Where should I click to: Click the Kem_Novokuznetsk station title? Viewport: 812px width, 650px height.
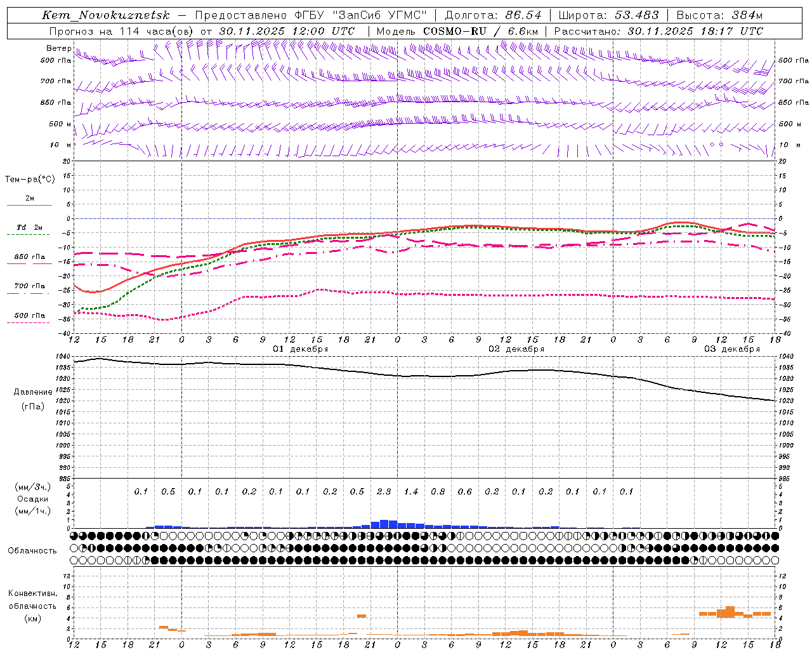(106, 15)
